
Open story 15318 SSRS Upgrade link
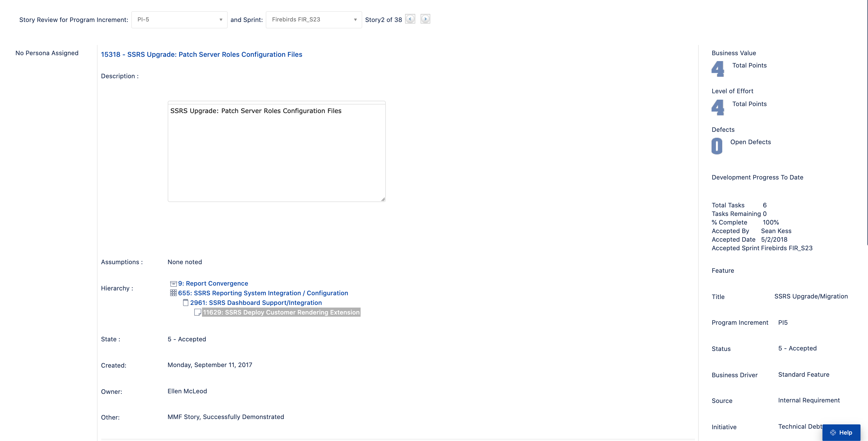pos(201,54)
